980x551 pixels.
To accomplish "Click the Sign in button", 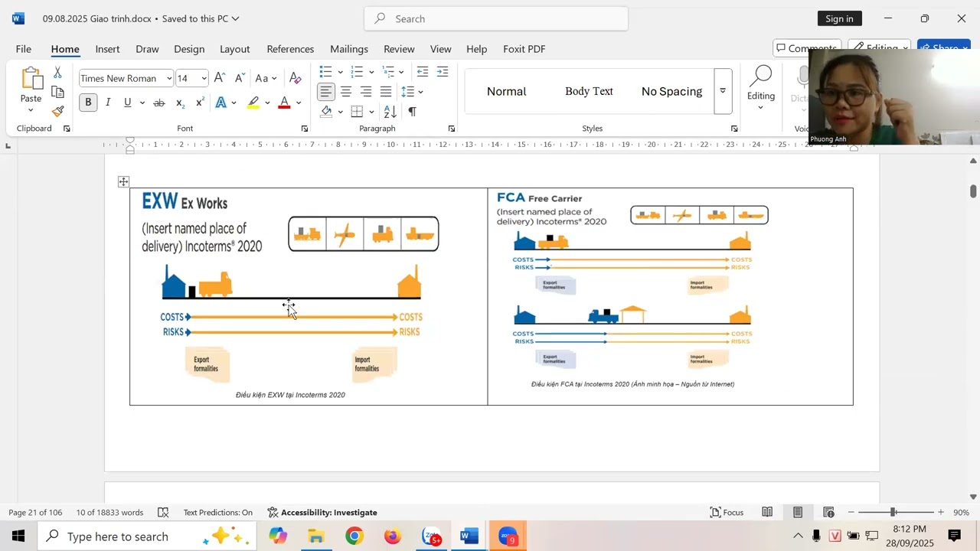I will click(x=839, y=18).
